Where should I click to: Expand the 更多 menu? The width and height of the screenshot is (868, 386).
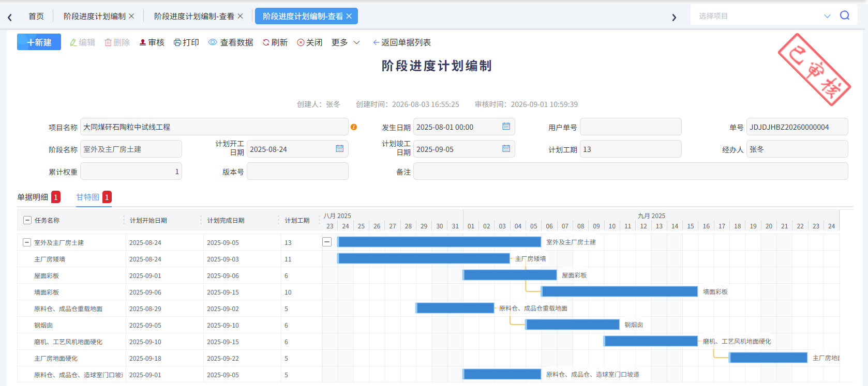(x=346, y=42)
